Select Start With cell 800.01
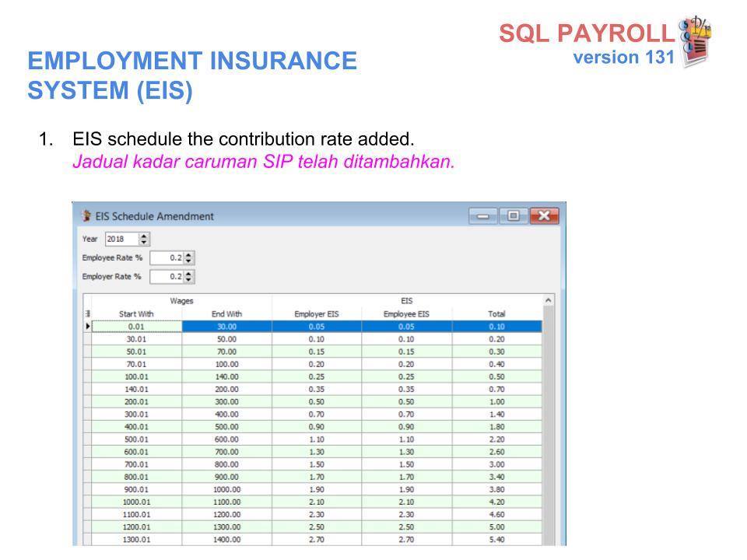This screenshot has width=747, height=560. pyautogui.click(x=136, y=477)
